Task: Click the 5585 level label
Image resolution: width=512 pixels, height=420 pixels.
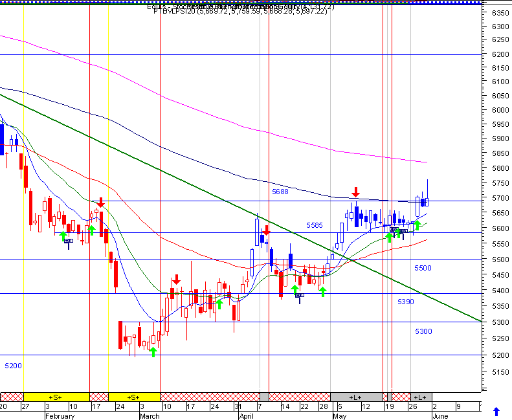Action: click(315, 225)
